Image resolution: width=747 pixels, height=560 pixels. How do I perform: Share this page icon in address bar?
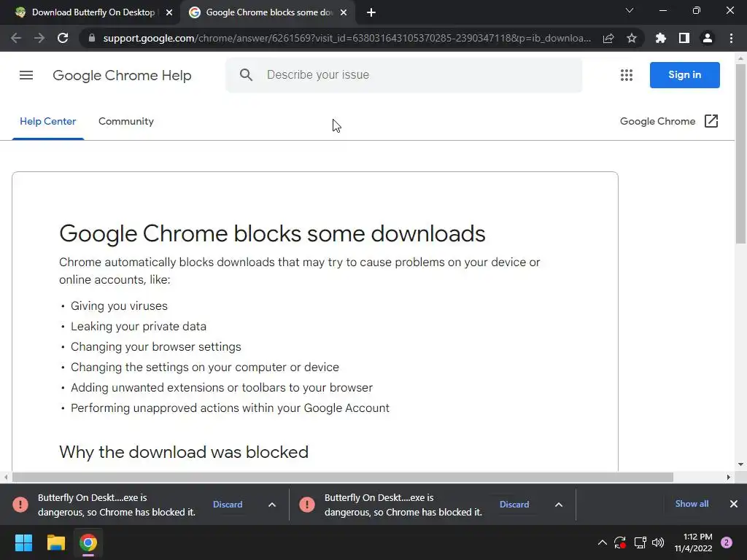point(608,38)
